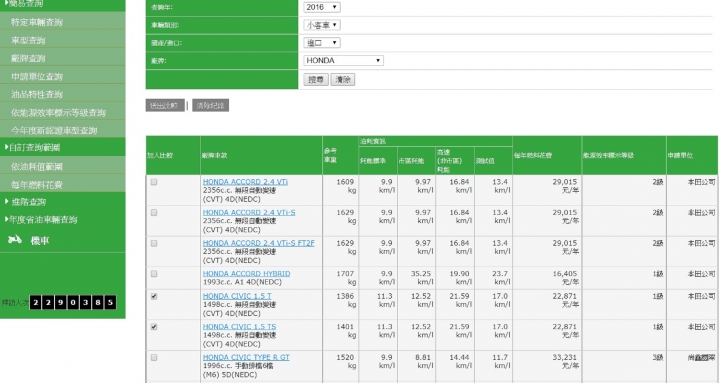The height and width of the screenshot is (383, 720).
Task: Open the brand dropdown showing HONDA
Action: click(343, 60)
